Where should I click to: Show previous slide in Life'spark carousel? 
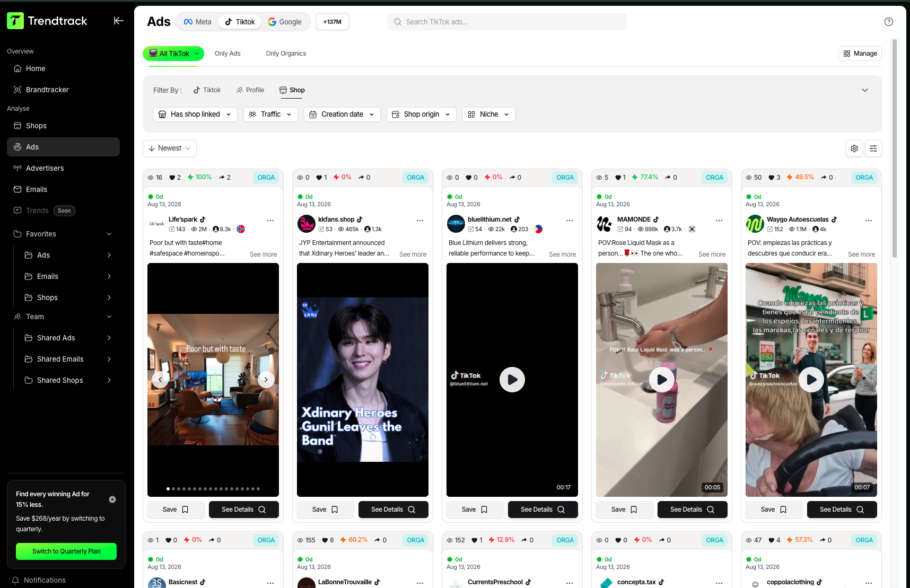point(160,379)
